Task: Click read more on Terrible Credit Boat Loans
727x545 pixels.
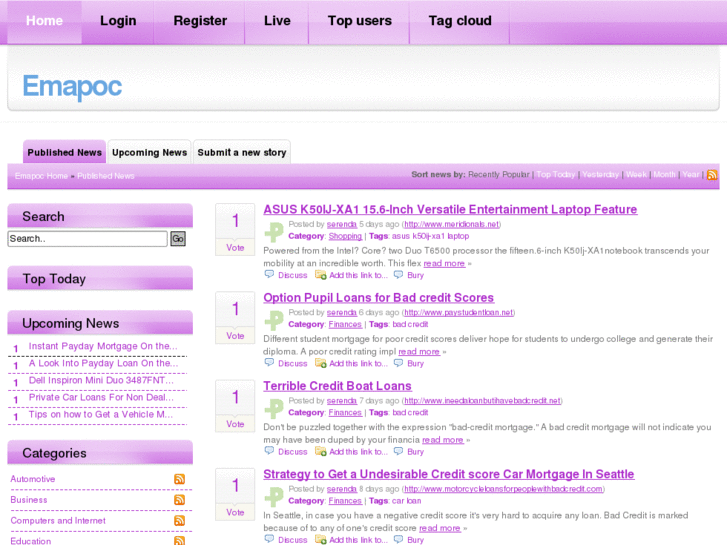Action: [x=443, y=440]
